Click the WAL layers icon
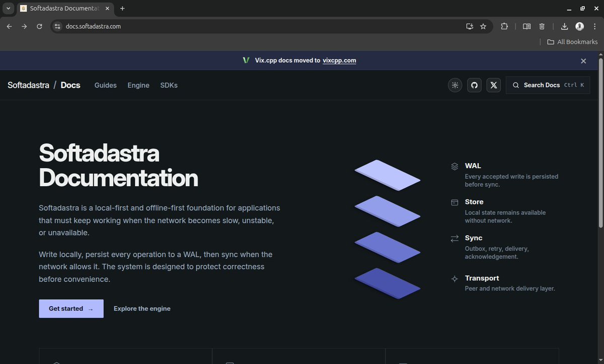The image size is (604, 364). point(455,166)
